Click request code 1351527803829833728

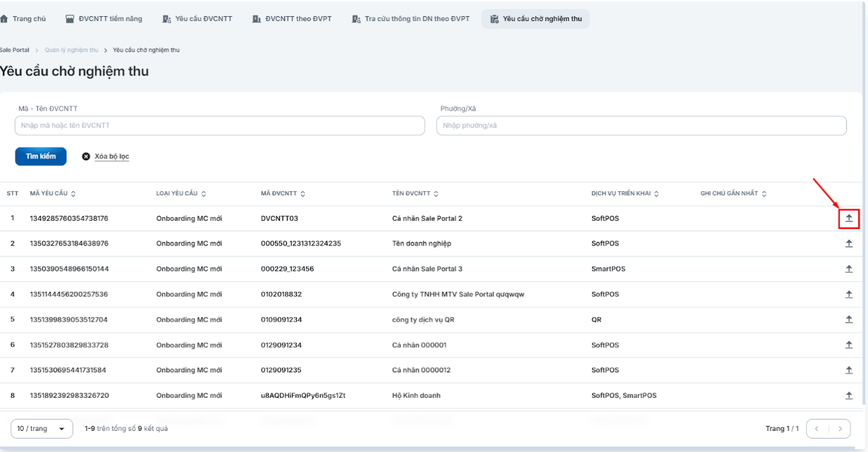point(69,345)
